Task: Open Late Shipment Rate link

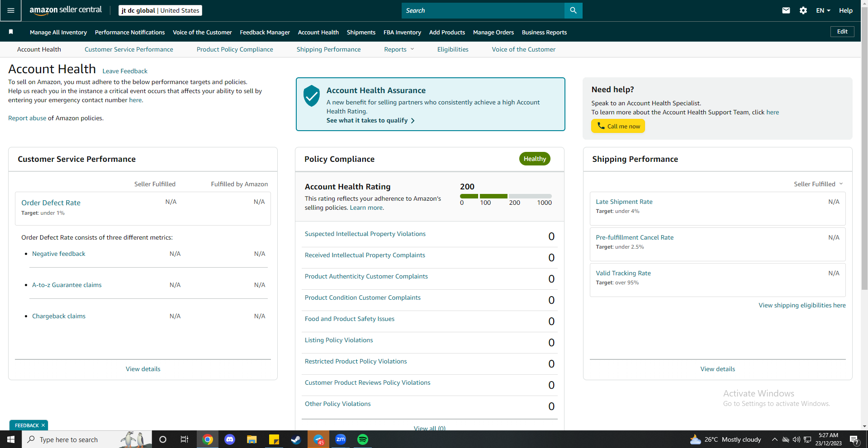Action: tap(624, 202)
